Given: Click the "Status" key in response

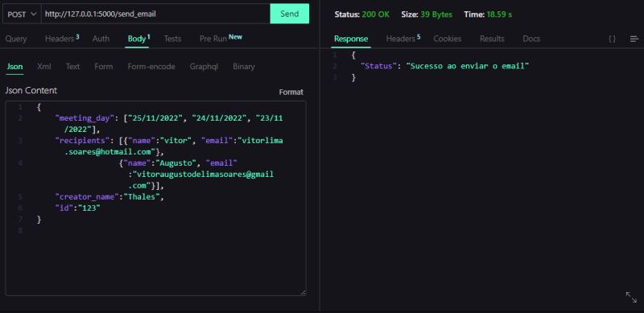Looking at the screenshot, I should click(x=378, y=66).
